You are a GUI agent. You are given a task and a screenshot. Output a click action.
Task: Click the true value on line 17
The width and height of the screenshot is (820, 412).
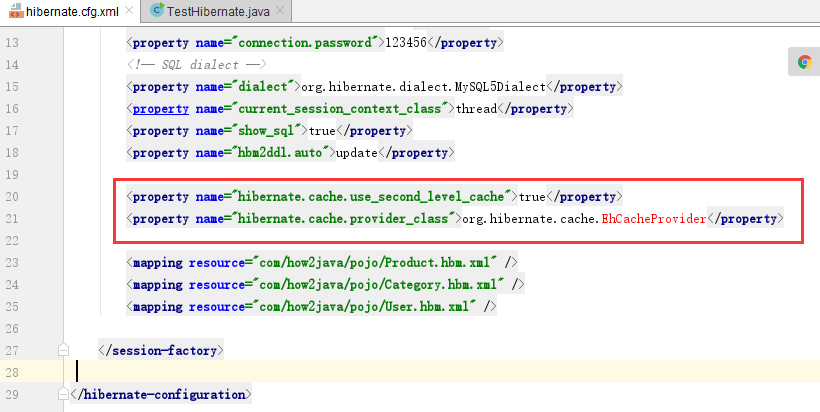point(322,131)
